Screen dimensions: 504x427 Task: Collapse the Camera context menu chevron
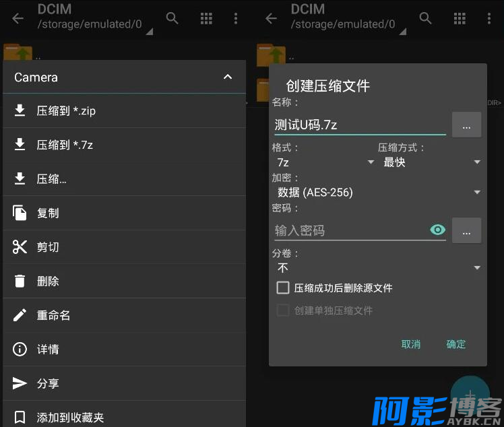click(x=228, y=77)
